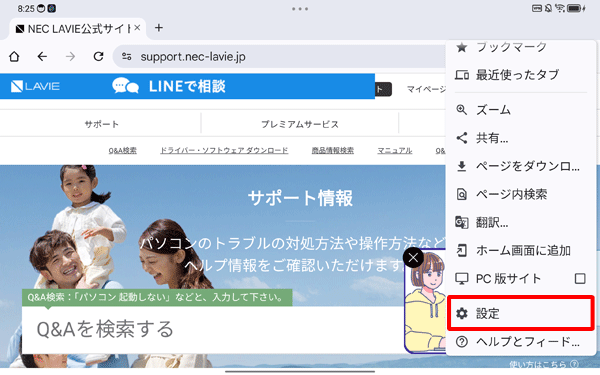Screen dimensions: 600x375
Task: Open a new tab with plus button
Action: click(159, 28)
